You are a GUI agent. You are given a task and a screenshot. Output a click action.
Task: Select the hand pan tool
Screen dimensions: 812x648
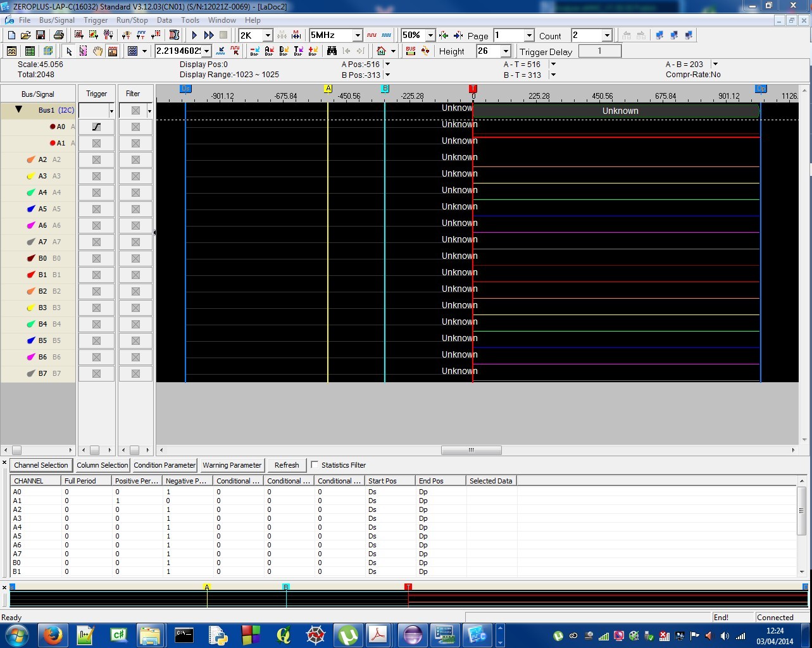click(98, 51)
